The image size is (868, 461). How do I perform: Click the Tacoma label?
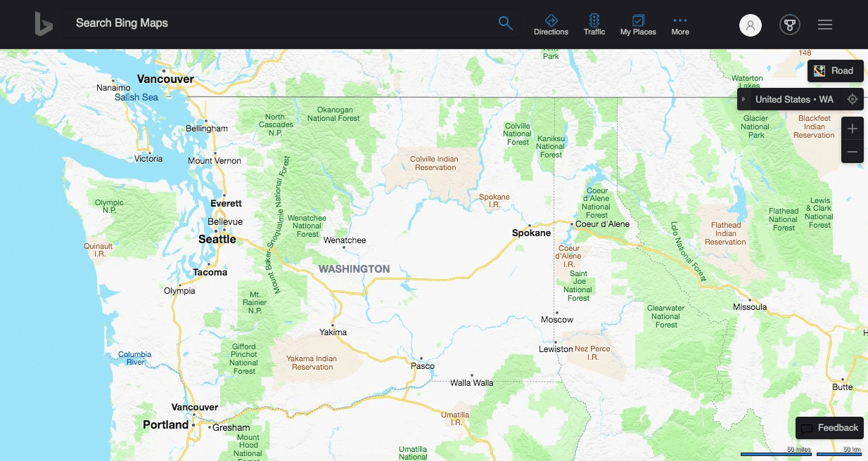(210, 272)
